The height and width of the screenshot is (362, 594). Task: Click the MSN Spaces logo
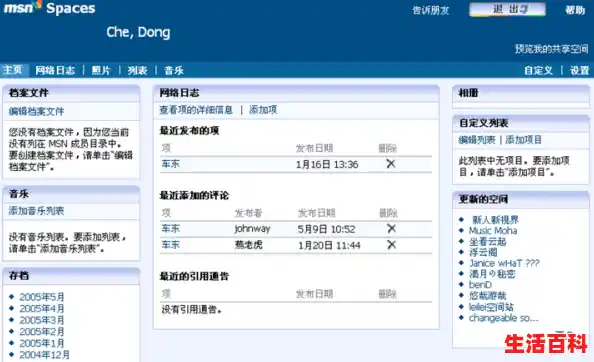pyautogui.click(x=49, y=8)
